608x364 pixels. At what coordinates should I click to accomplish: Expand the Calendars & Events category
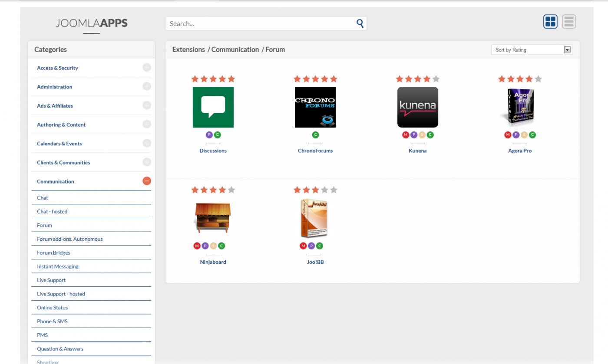pos(147,143)
